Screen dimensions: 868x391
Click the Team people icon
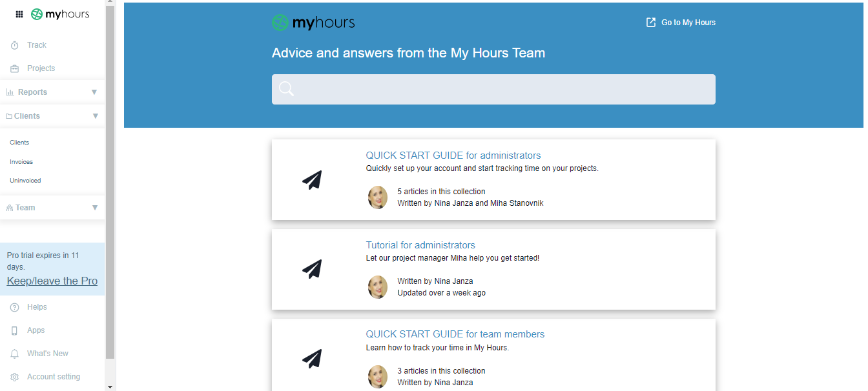(x=10, y=208)
